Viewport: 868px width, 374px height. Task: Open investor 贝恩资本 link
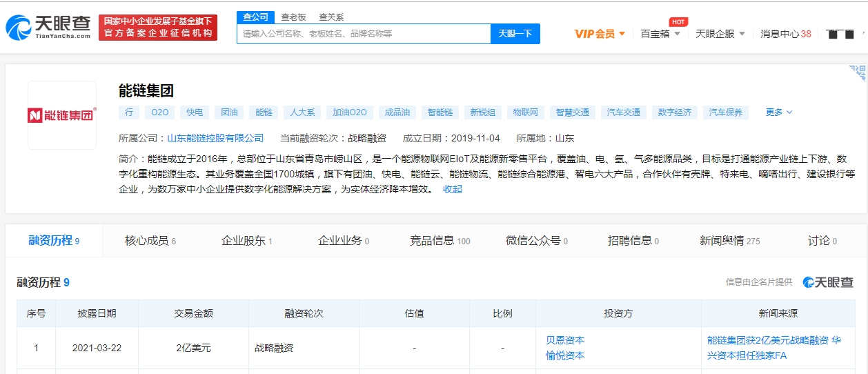[x=565, y=340]
